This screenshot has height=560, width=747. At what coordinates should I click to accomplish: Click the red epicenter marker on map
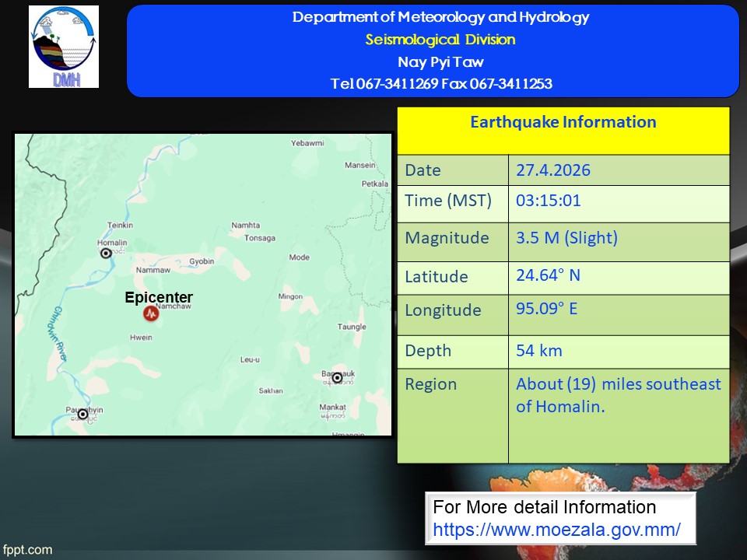tap(150, 314)
